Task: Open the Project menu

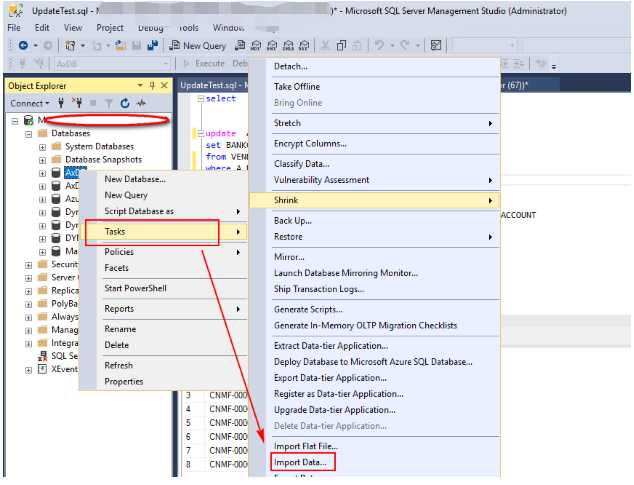Action: 110,28
